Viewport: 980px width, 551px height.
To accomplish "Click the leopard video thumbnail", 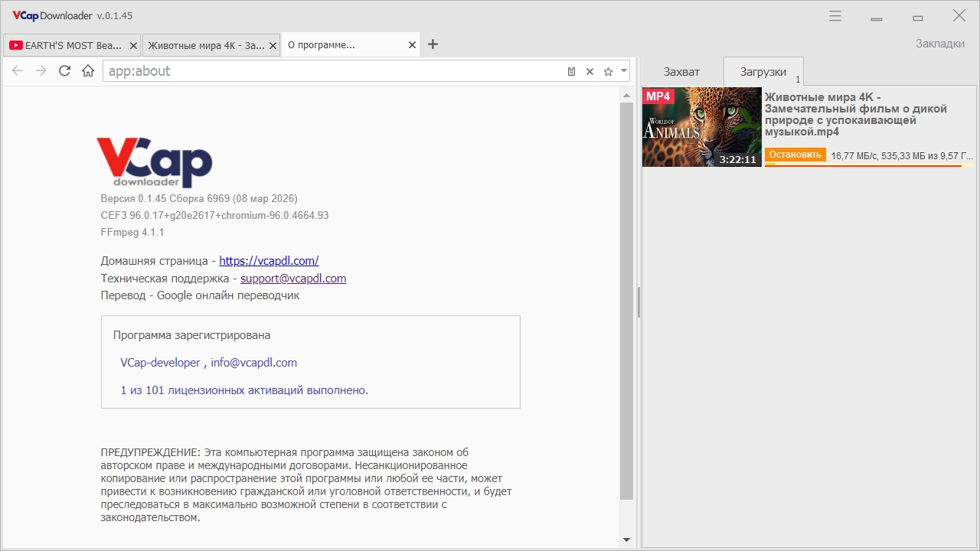I will tap(702, 127).
